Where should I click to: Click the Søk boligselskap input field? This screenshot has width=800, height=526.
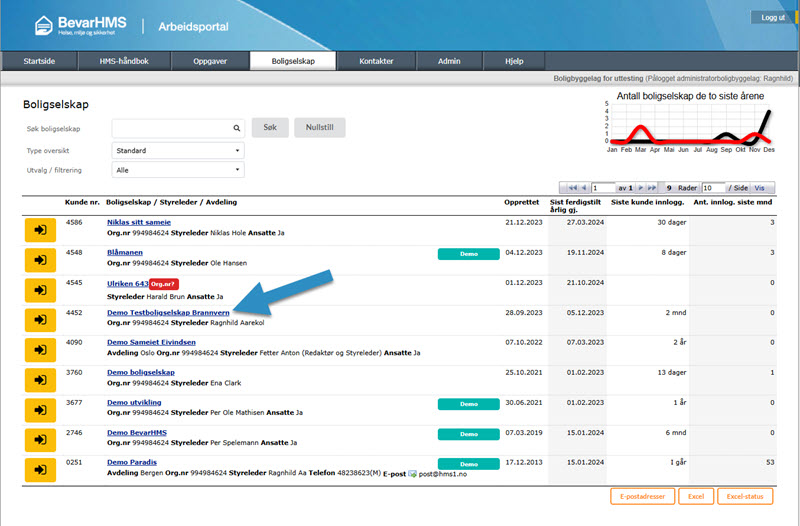[171, 129]
